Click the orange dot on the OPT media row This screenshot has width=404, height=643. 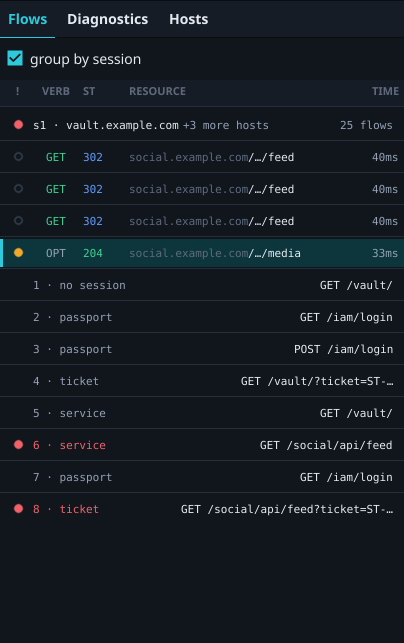click(x=18, y=253)
